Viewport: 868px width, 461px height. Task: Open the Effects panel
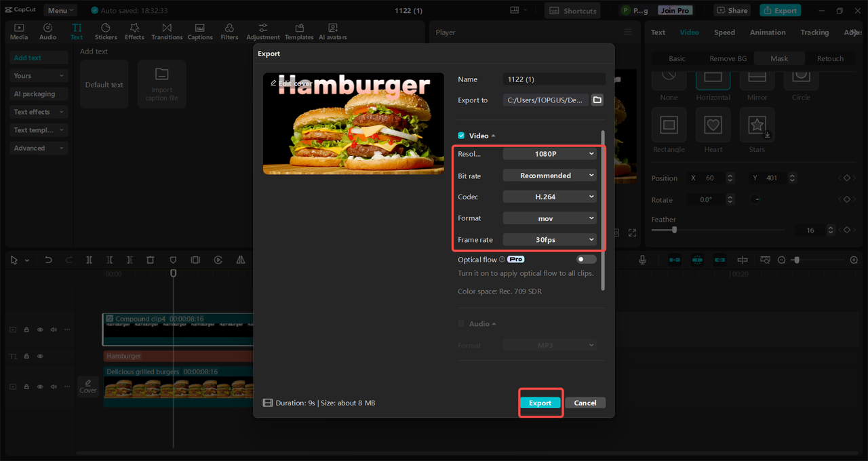[x=134, y=31]
